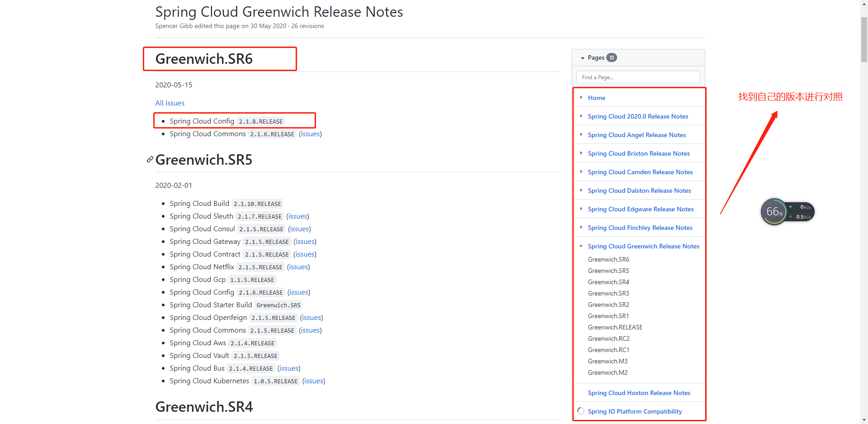The image size is (868, 424).
Task: Select Greenwich.SR4 in the sidebar
Action: [x=608, y=282]
